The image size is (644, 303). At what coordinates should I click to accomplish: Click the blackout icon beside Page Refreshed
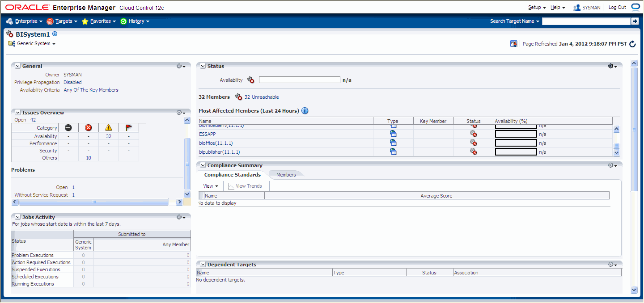(514, 44)
